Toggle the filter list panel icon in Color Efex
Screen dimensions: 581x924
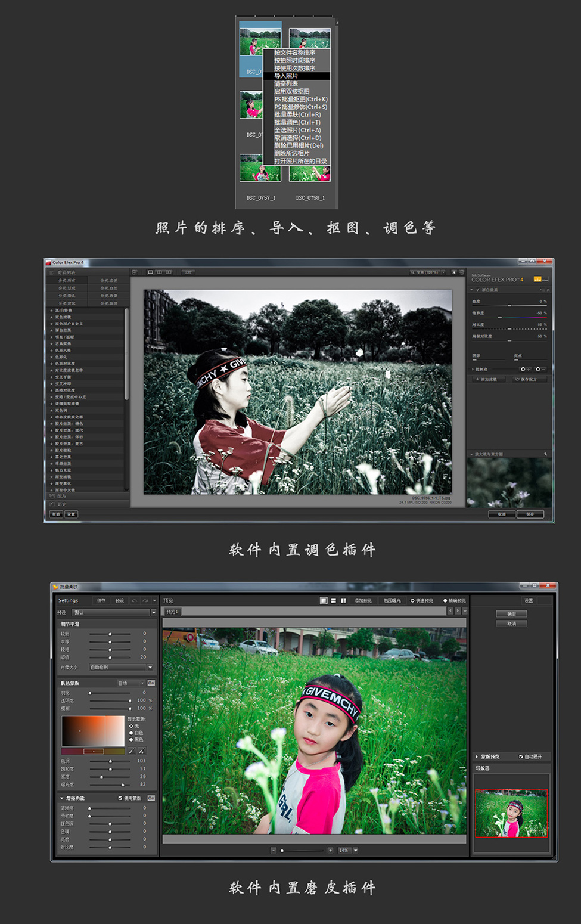[135, 272]
